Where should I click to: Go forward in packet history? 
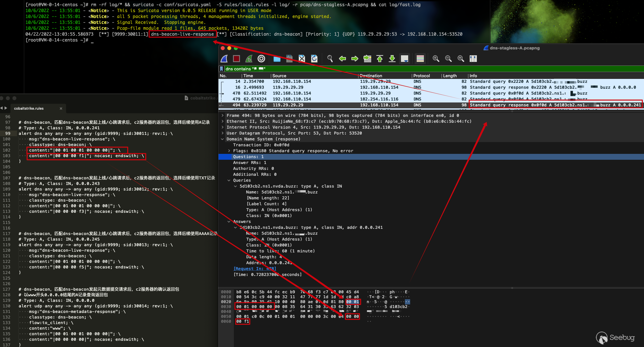[x=355, y=59]
